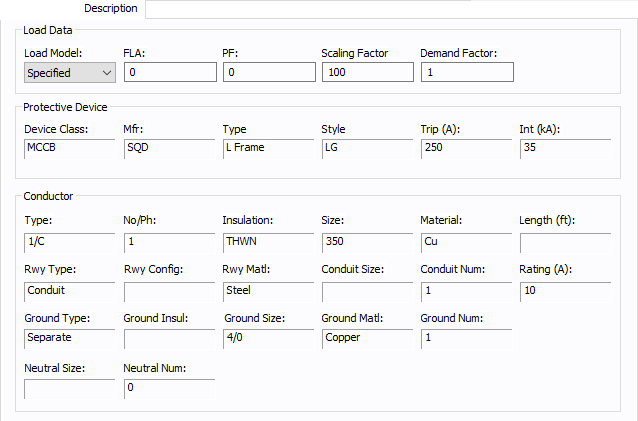
Task: Click the FLA input field
Action: (x=169, y=72)
